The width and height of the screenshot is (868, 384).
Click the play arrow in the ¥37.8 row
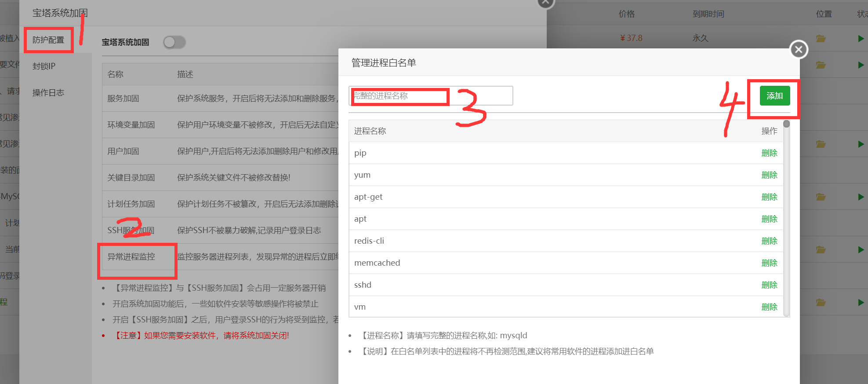[x=861, y=38]
